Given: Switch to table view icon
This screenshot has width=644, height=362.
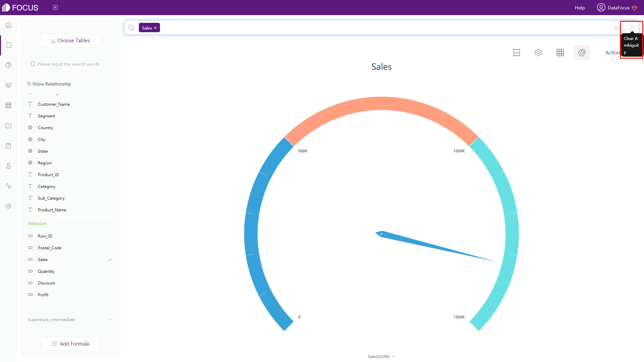Looking at the screenshot, I should (560, 52).
